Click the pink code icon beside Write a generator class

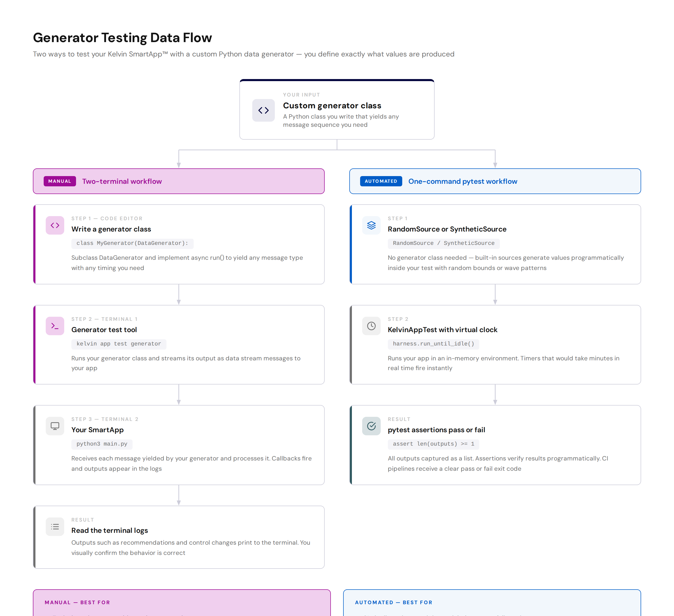[x=55, y=226]
